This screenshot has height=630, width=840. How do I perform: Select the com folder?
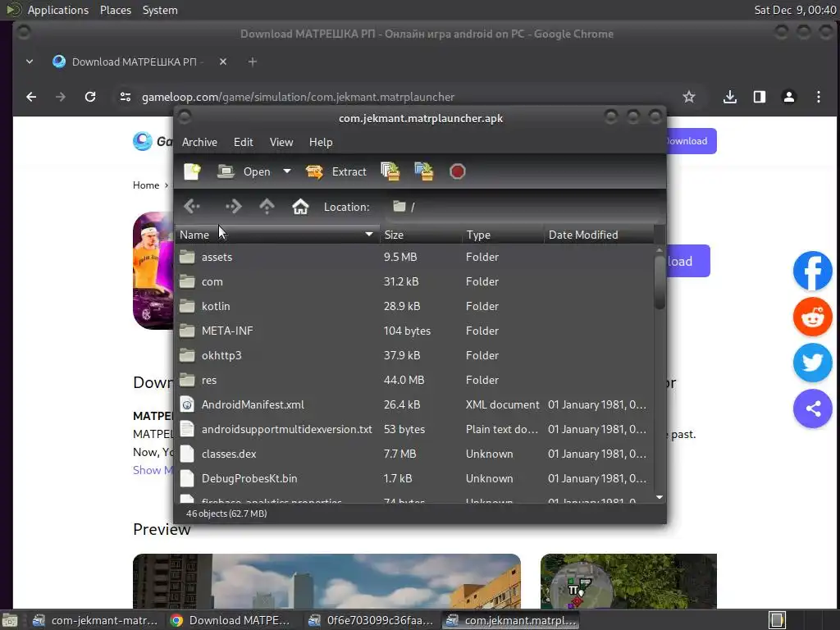click(414, 282)
